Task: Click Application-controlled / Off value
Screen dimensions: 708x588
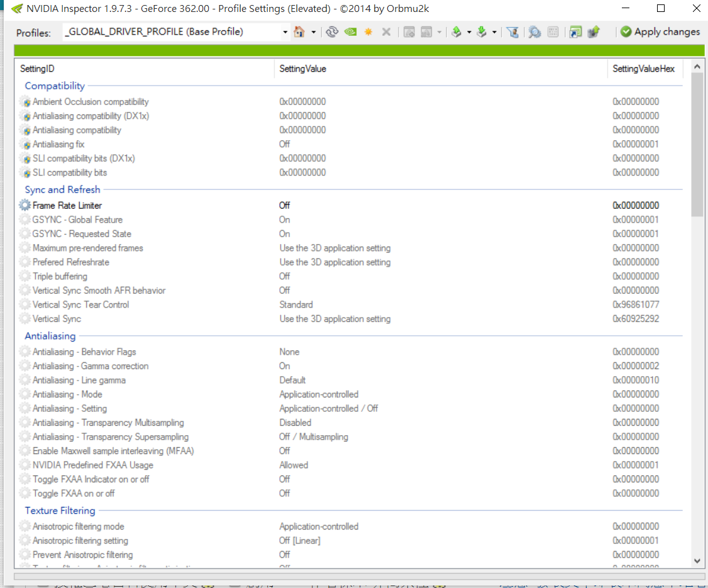Action: (x=328, y=408)
